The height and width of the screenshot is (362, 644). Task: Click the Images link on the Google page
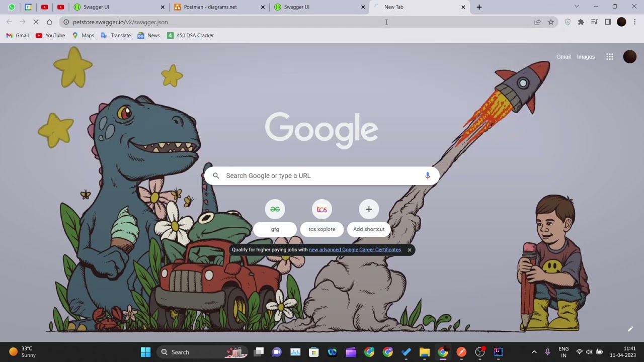[586, 57]
